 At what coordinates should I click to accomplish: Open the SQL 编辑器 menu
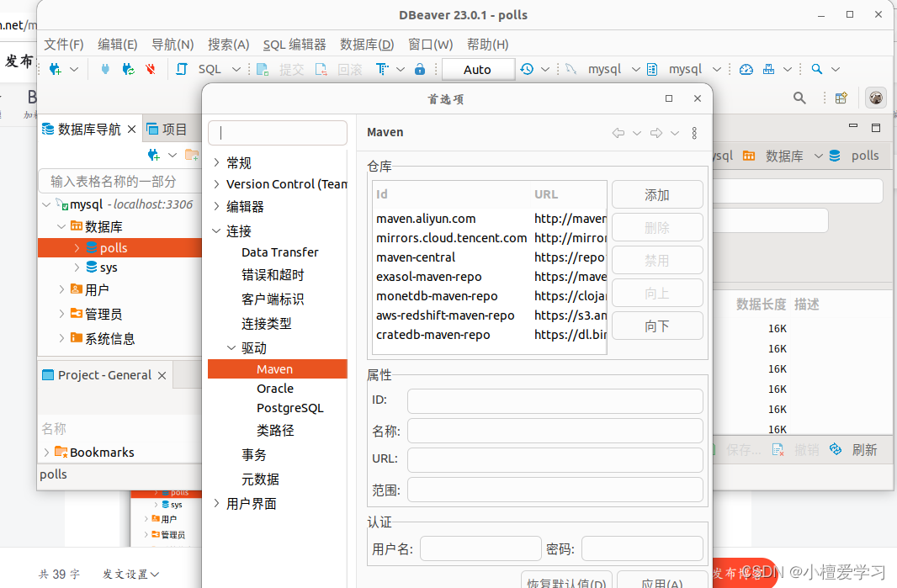295,45
